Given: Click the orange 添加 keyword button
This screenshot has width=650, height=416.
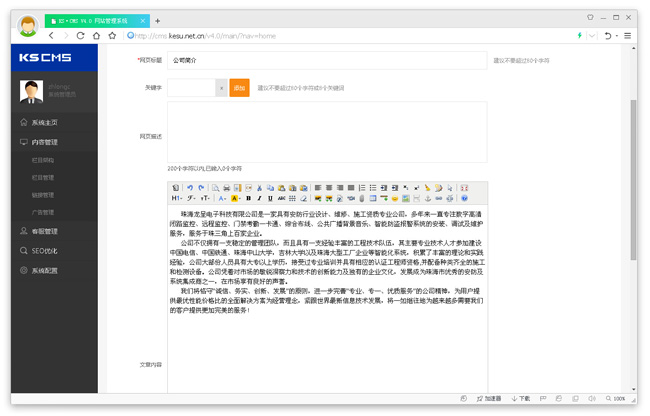Looking at the screenshot, I should tap(239, 88).
